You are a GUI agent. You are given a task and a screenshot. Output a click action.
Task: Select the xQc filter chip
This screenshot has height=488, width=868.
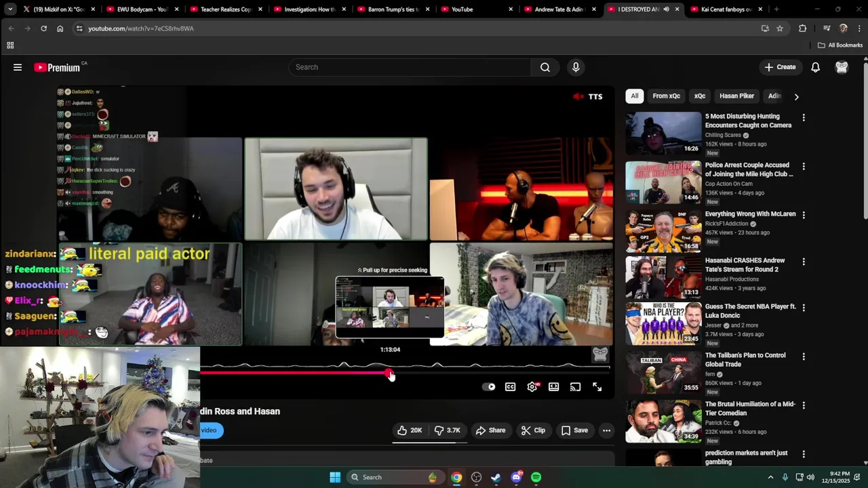[700, 96]
